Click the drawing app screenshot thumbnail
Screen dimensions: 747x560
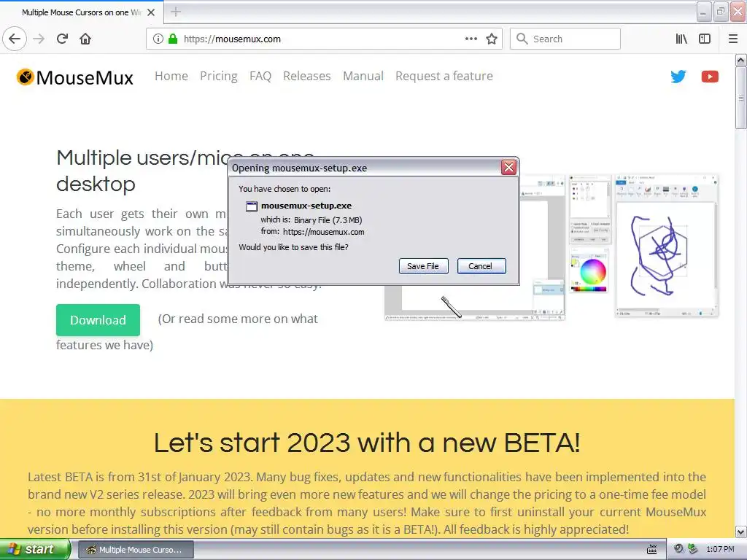coord(667,246)
